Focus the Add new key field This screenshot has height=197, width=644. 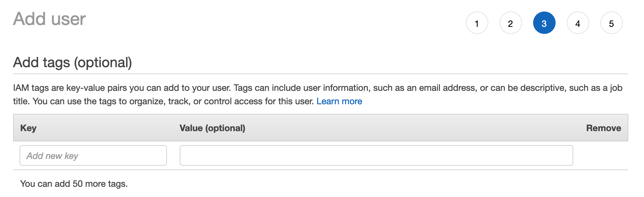93,156
